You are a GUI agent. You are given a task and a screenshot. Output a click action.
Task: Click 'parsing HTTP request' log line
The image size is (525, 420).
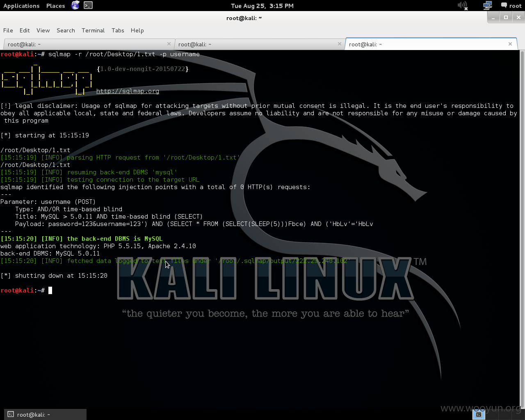[x=120, y=157]
